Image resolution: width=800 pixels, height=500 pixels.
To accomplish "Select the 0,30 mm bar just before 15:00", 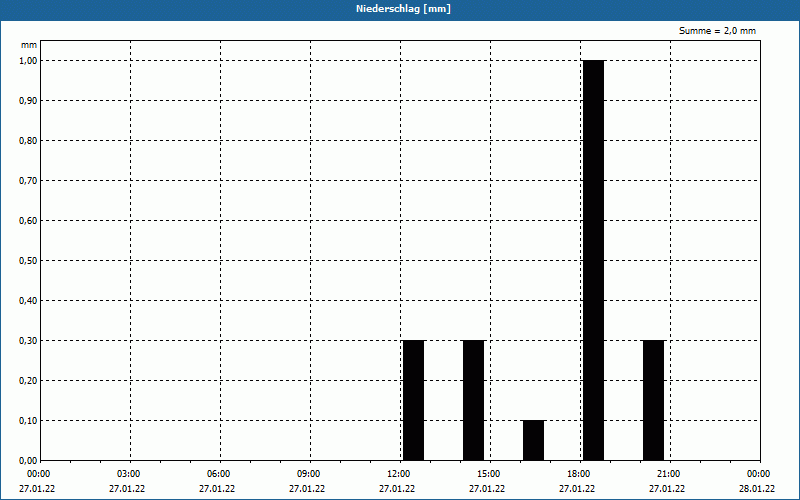I will [473, 401].
